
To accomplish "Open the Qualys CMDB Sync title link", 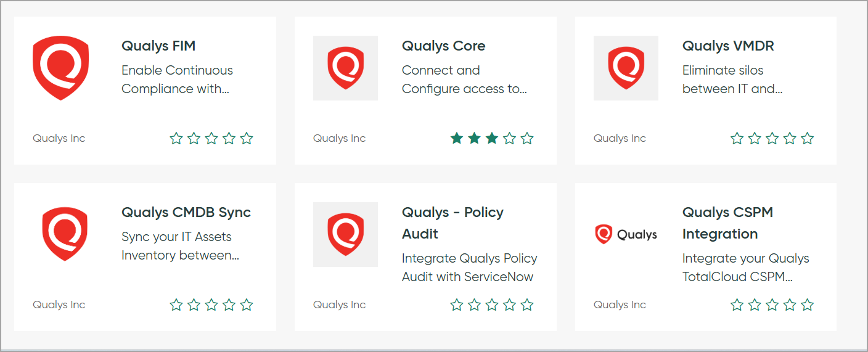I will [x=186, y=213].
